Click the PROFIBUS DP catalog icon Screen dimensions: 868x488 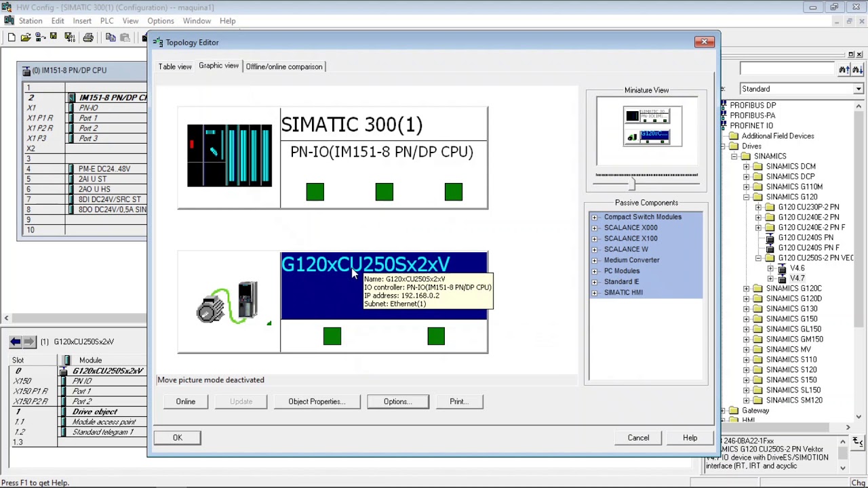click(x=724, y=106)
